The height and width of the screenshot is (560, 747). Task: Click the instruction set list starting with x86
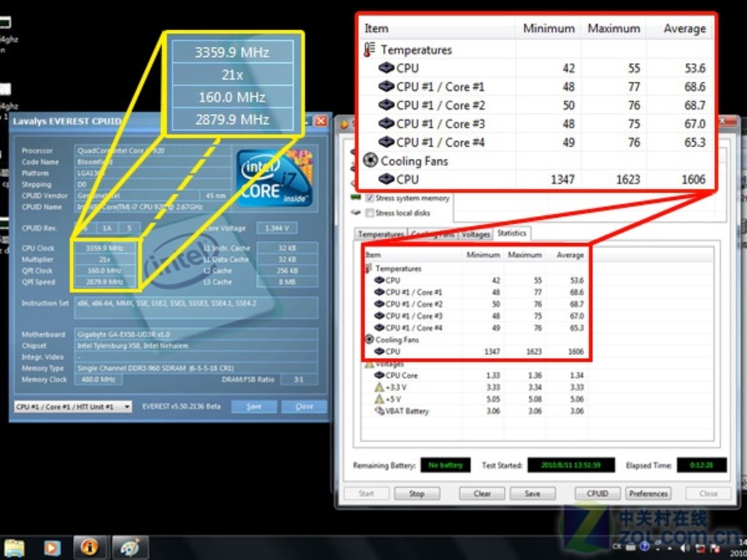click(x=197, y=308)
